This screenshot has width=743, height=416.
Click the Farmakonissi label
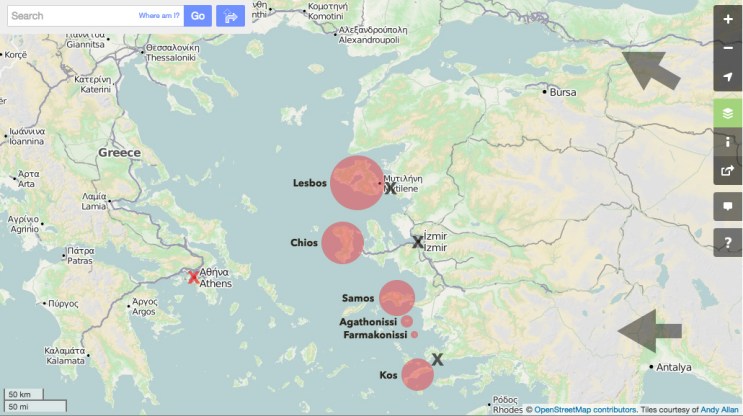[x=375, y=335]
